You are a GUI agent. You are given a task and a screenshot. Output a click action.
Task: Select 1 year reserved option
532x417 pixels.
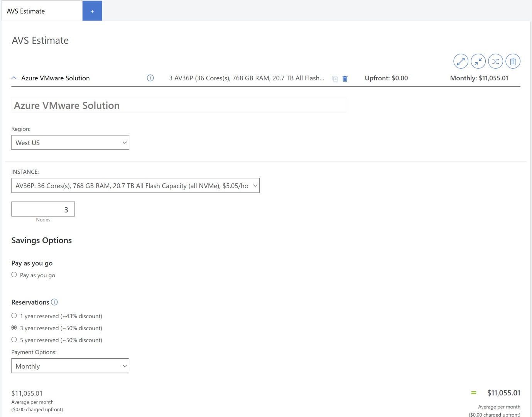click(14, 315)
